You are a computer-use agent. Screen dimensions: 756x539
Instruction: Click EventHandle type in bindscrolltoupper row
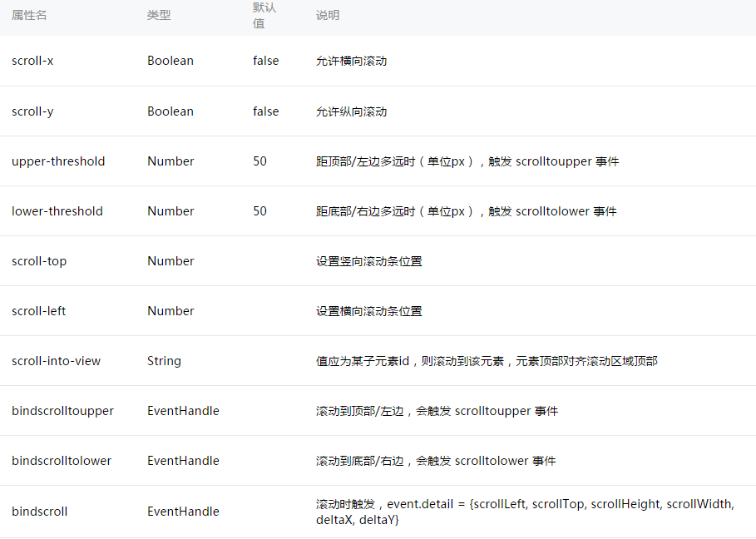(183, 411)
